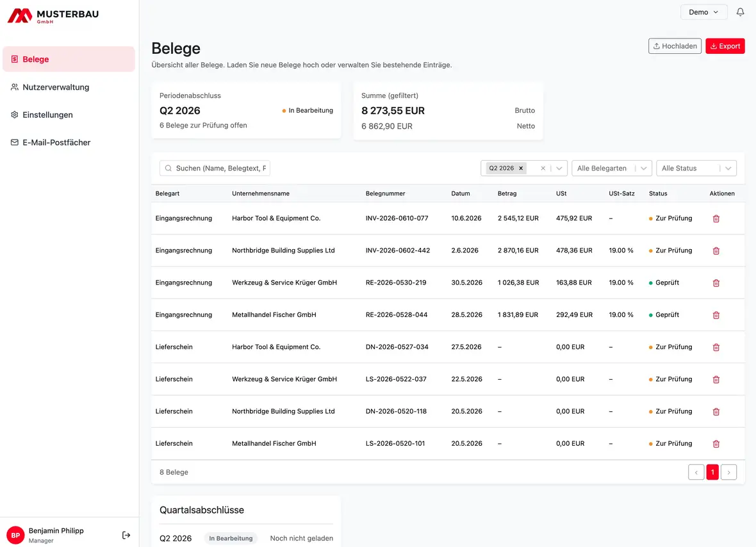Image resolution: width=756 pixels, height=547 pixels.
Task: Click the Belege search input field
Action: click(x=215, y=168)
